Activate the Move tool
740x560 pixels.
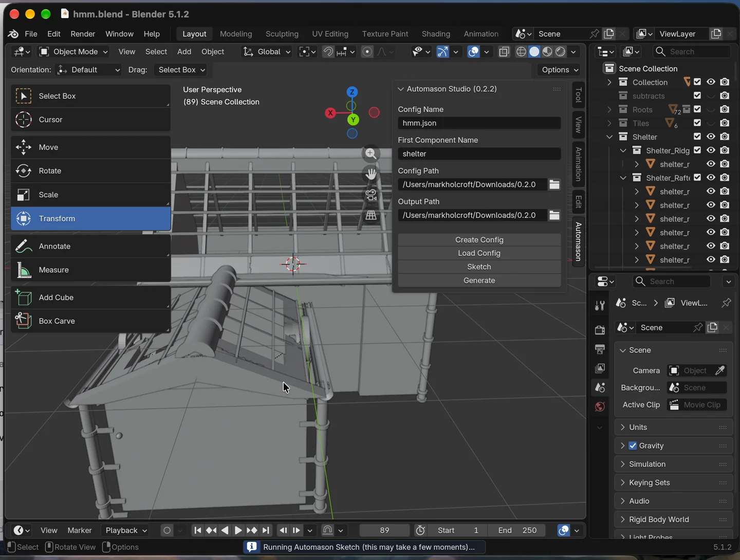click(x=90, y=147)
